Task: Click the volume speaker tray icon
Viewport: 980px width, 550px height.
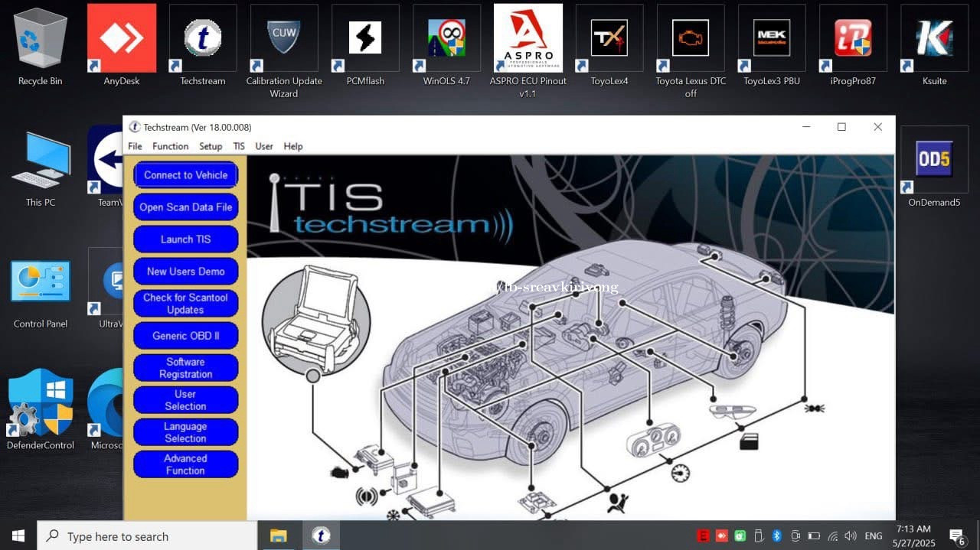Action: tap(851, 536)
